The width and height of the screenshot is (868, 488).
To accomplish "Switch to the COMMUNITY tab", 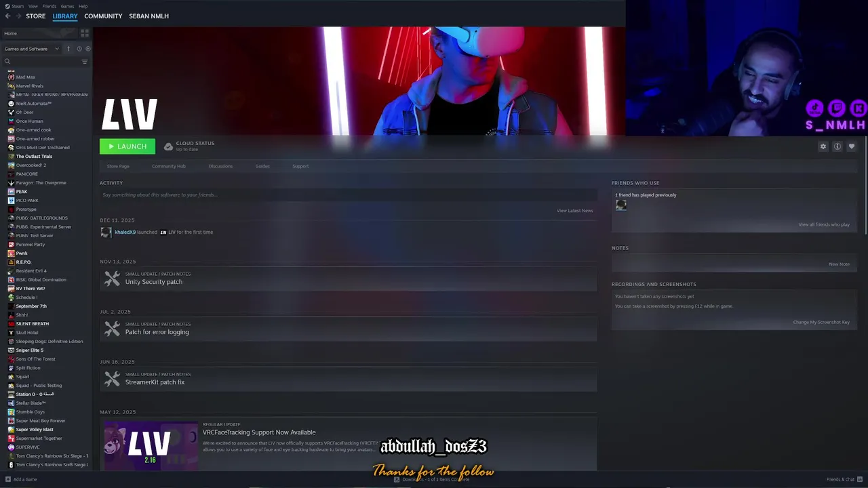I will 103,16.
